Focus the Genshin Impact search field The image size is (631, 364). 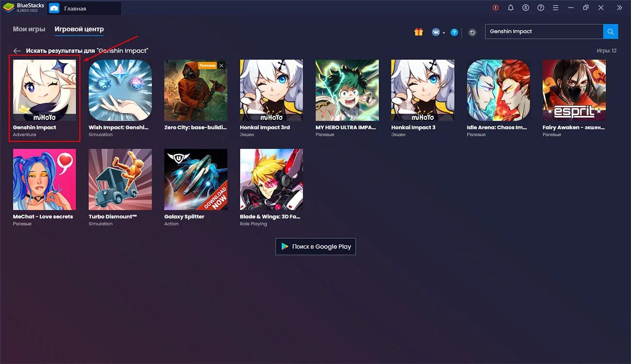(544, 32)
